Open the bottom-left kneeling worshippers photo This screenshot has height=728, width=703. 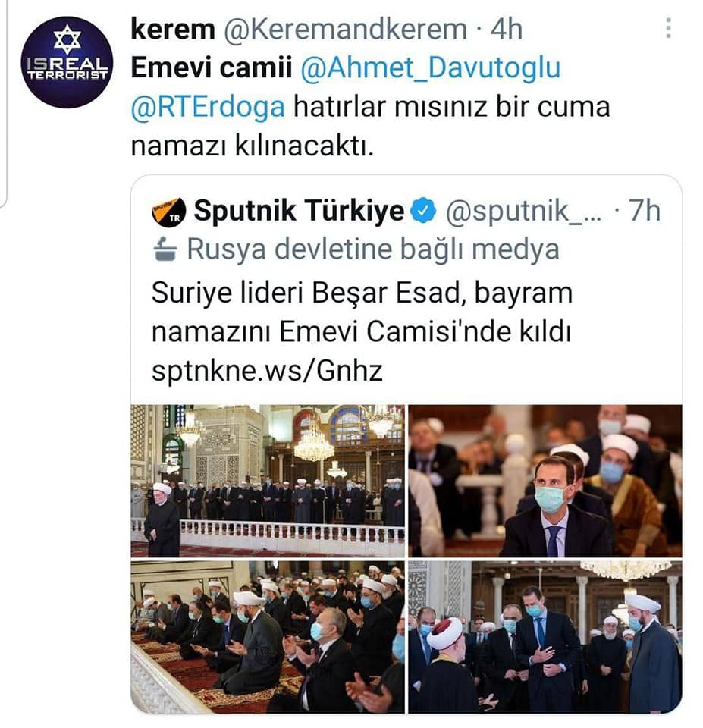(x=268, y=637)
